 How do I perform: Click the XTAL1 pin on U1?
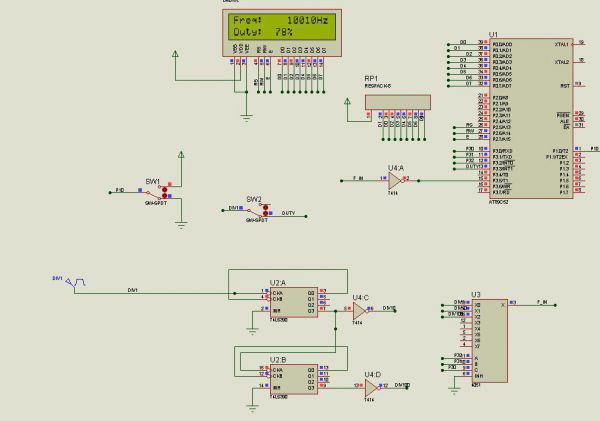click(561, 44)
